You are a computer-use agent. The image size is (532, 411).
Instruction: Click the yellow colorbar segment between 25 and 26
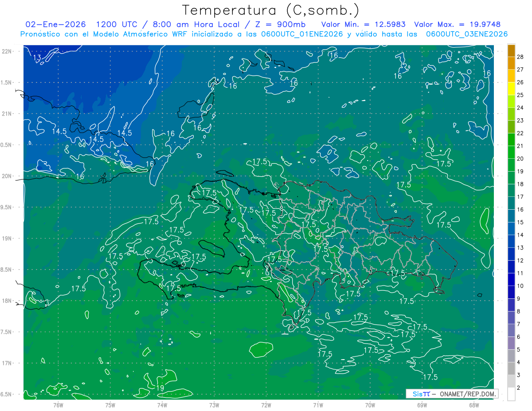(x=511, y=89)
